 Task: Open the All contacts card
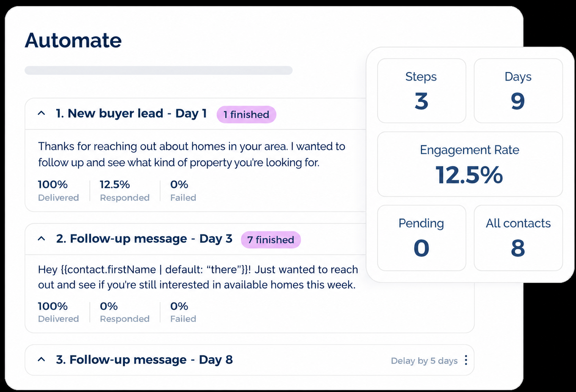518,238
